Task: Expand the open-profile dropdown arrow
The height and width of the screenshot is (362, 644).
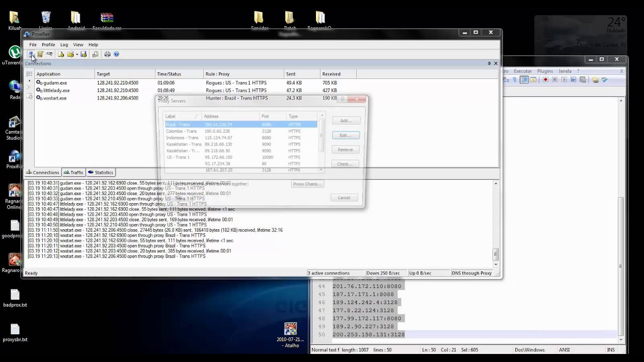Action: tap(77, 54)
